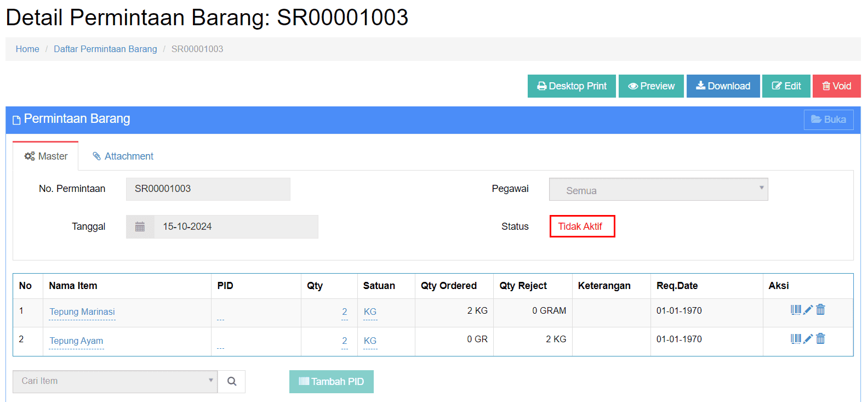Click the No. Permintaan input field
868x402 pixels.
(x=208, y=189)
